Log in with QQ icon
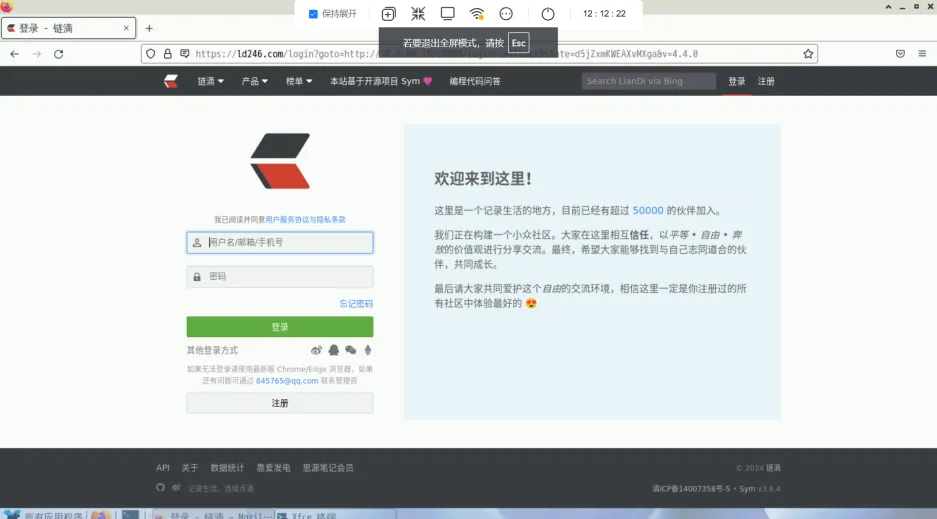This screenshot has height=519, width=937. [333, 351]
